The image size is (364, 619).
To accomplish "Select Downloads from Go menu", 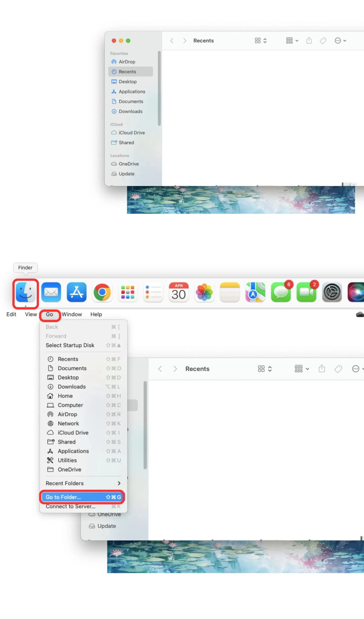I will (71, 386).
